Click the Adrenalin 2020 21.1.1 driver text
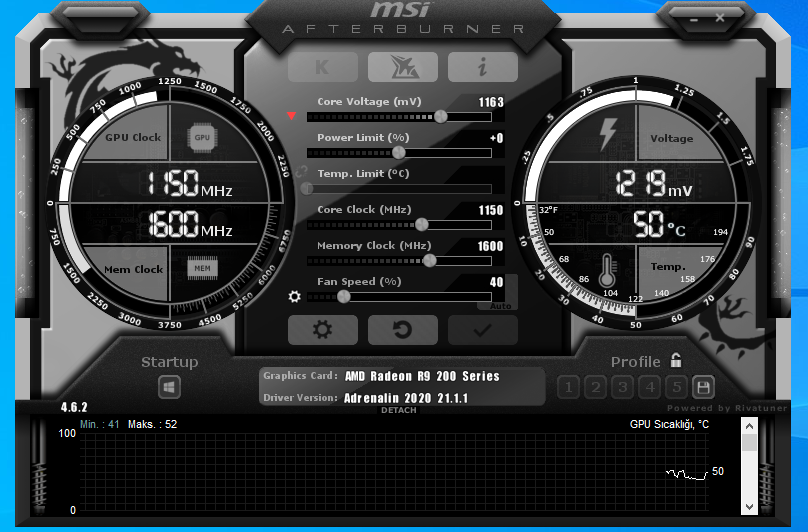The width and height of the screenshot is (808, 532). tap(406, 398)
